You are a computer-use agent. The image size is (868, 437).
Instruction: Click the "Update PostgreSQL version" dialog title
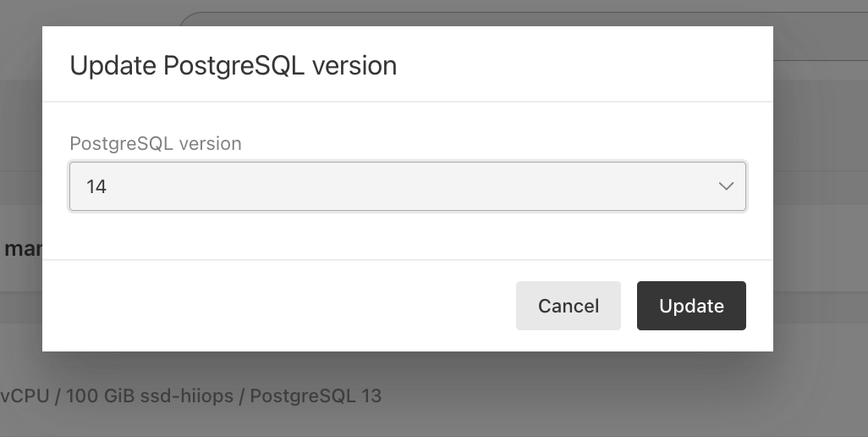pos(233,65)
